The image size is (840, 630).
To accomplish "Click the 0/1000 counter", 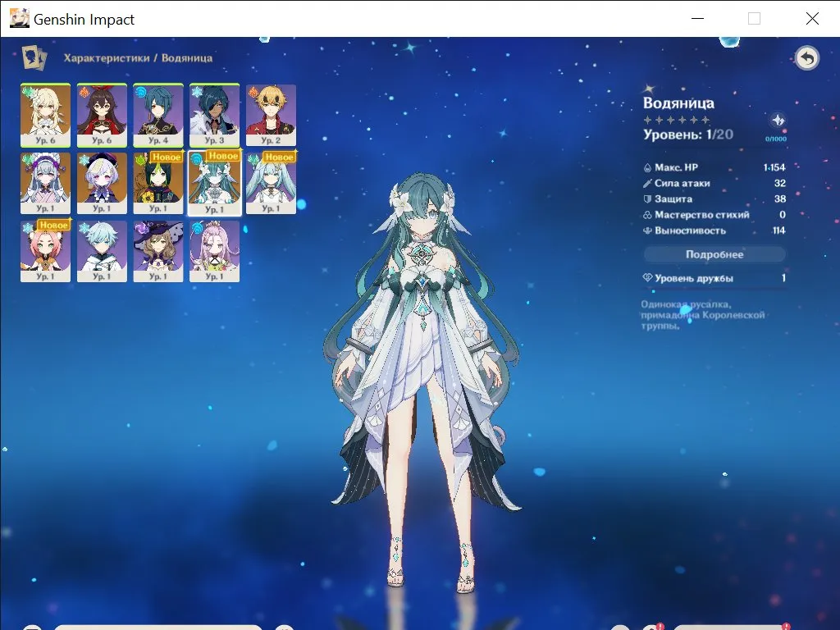I will (x=776, y=139).
